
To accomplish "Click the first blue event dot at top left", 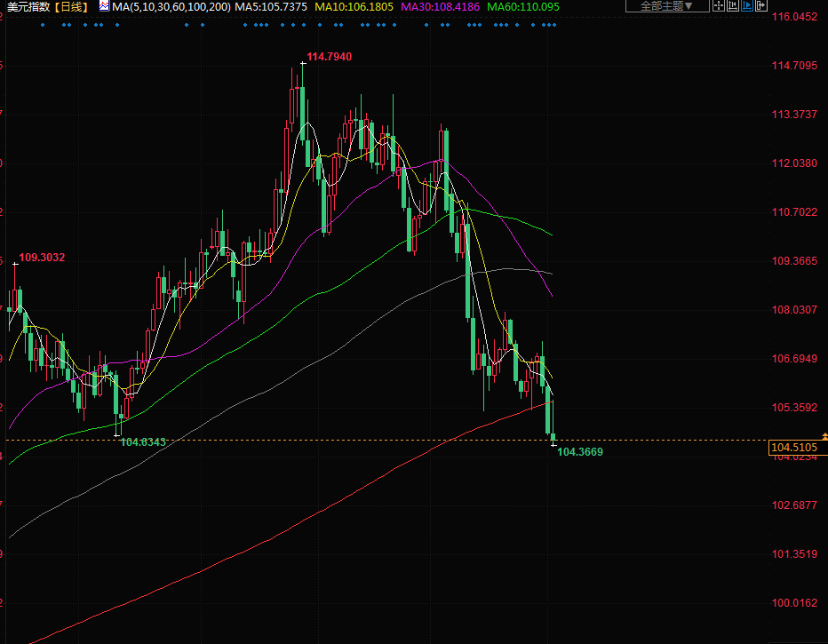I will click(x=43, y=25).
